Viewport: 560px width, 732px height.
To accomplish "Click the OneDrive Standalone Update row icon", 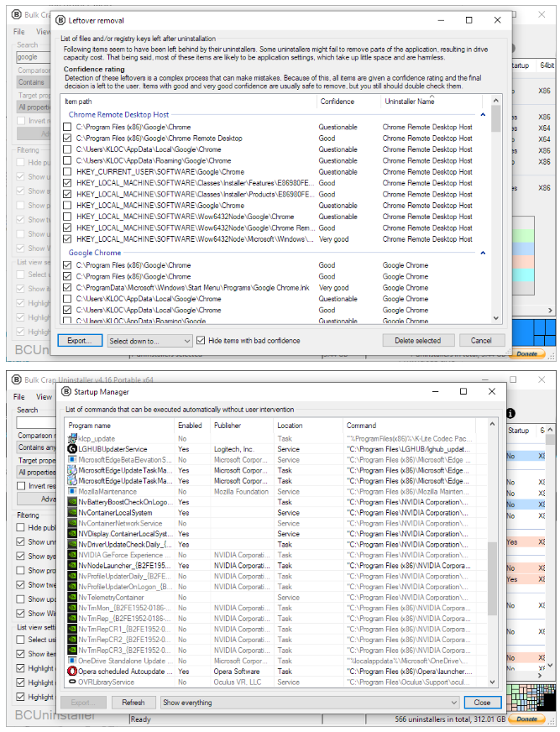I will coord(72,661).
